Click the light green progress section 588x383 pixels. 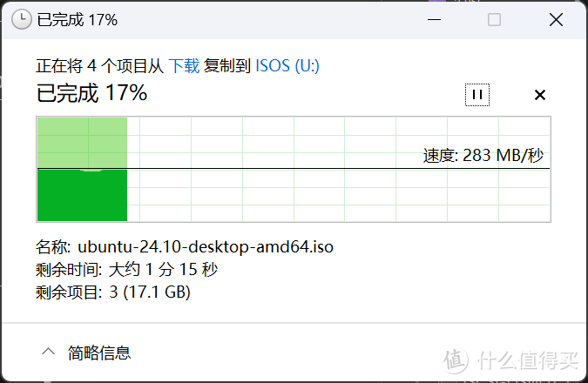(x=82, y=143)
